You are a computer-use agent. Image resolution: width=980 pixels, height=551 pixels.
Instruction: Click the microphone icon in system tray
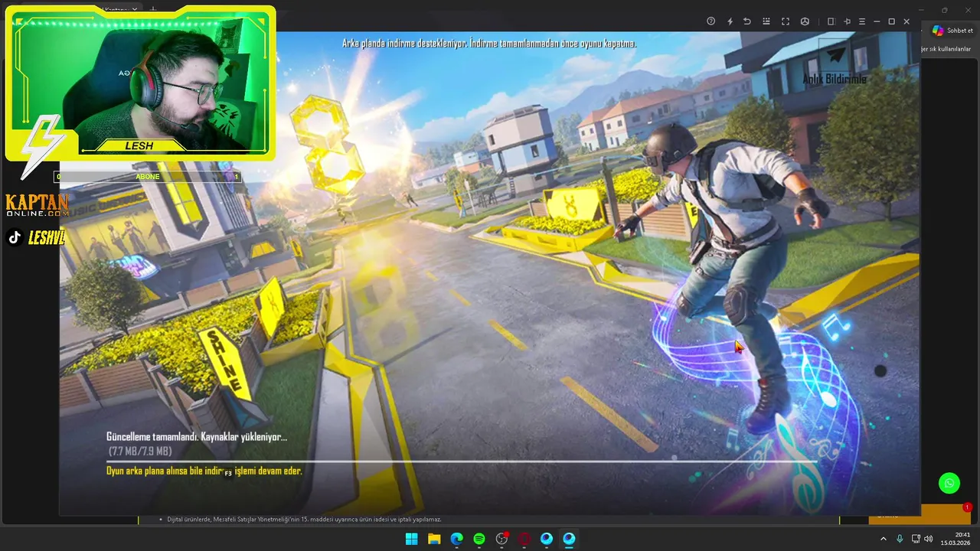click(x=900, y=539)
